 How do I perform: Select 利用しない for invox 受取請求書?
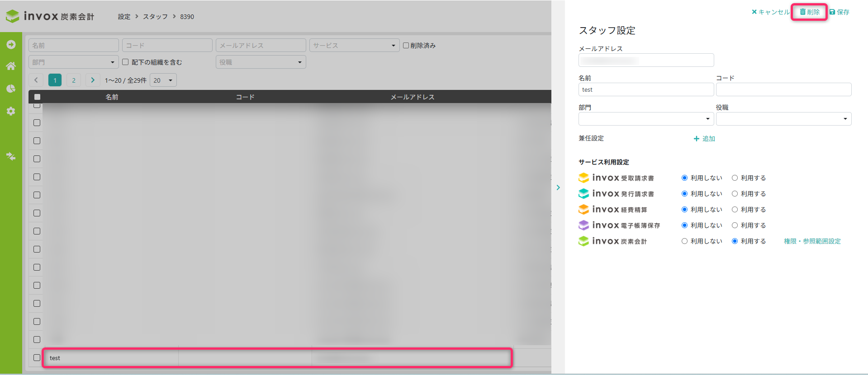coord(685,178)
